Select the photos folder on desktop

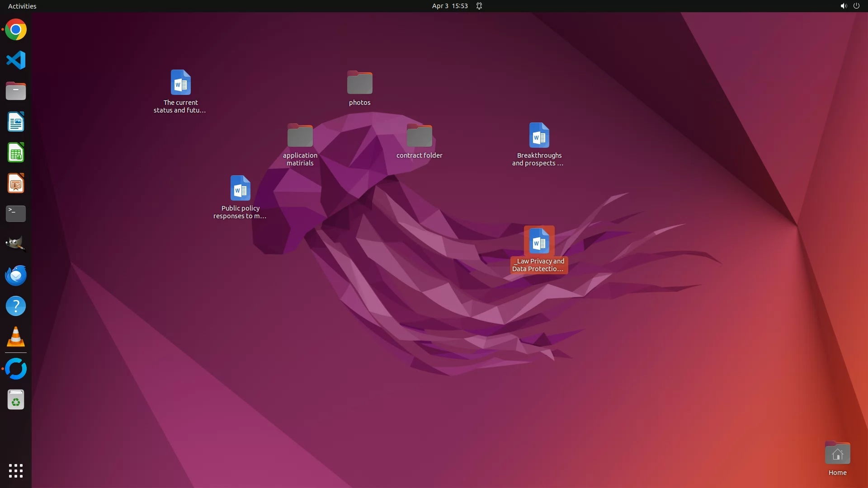pyautogui.click(x=359, y=83)
